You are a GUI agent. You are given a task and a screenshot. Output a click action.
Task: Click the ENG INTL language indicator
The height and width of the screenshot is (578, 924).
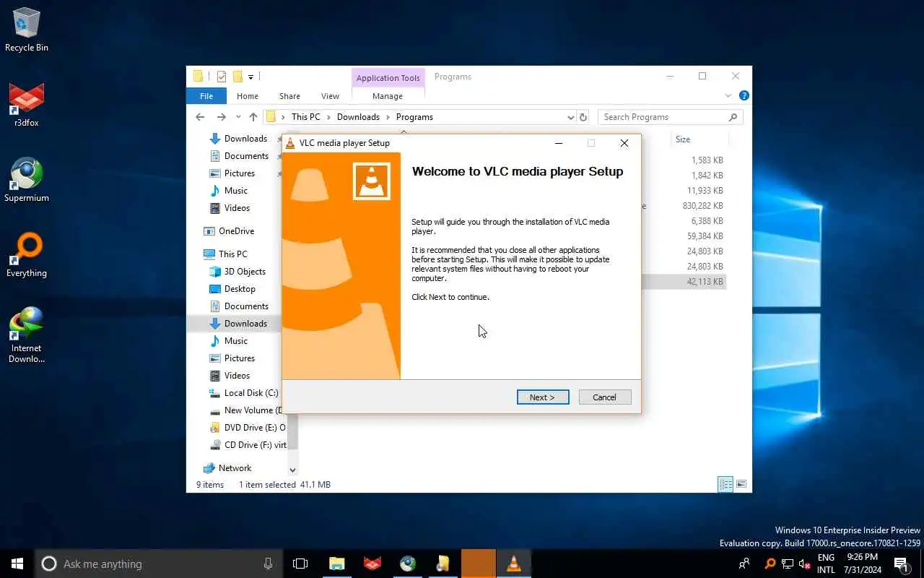[826, 564]
